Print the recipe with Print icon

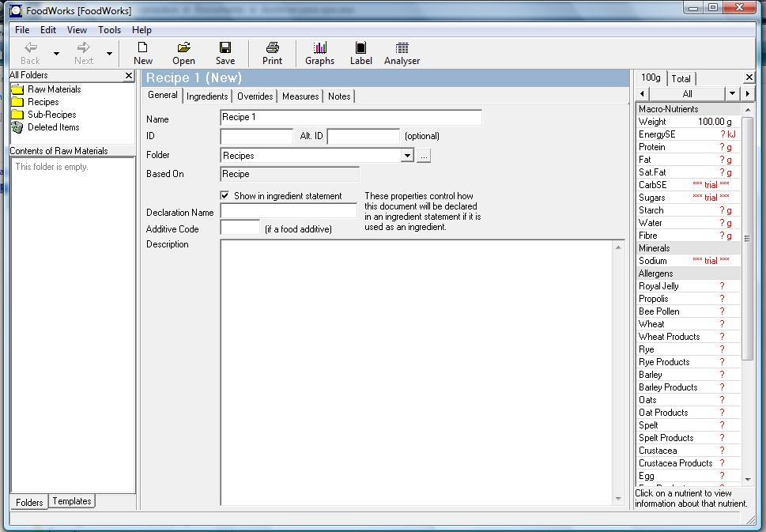pyautogui.click(x=271, y=52)
